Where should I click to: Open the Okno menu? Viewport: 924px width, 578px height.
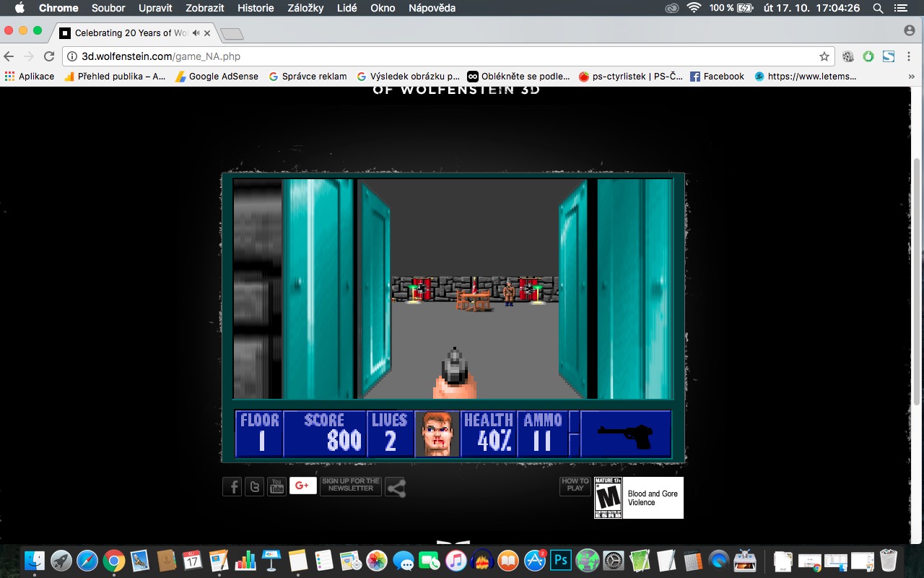[x=383, y=8]
